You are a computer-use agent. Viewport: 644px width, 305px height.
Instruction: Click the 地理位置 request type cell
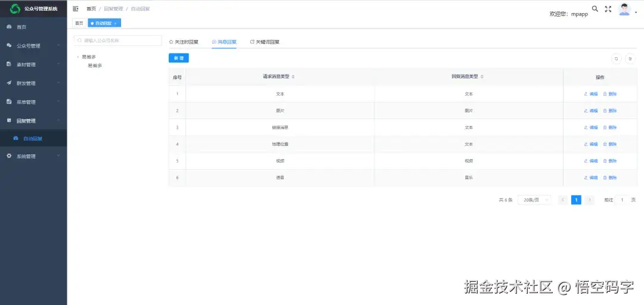[x=280, y=144]
